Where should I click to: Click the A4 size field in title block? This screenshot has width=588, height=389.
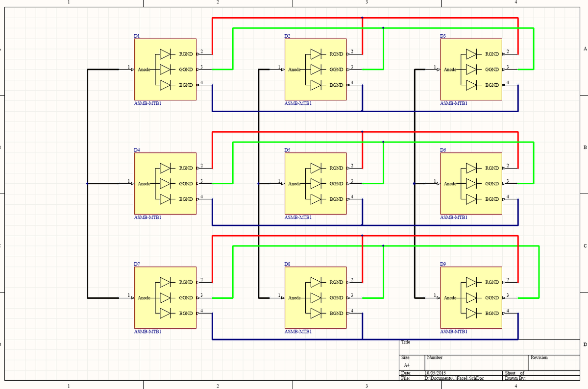coord(407,365)
